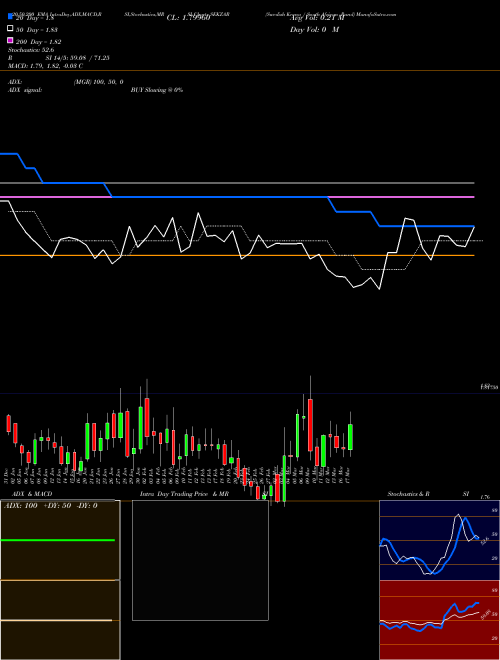Click the 'Intra Day Trading Price & MR' title
The image size is (500, 660).
[x=184, y=494]
